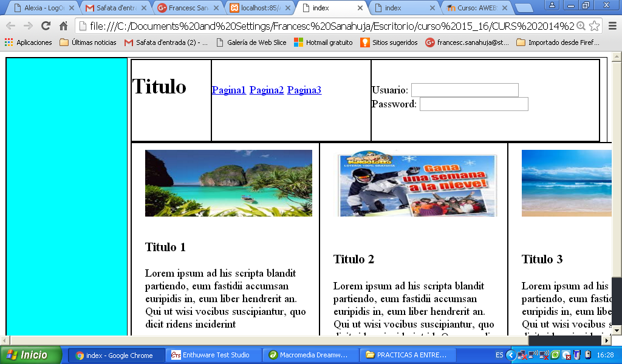Click the 16:28 taskbar clock
The width and height of the screenshot is (622, 364).
click(x=606, y=355)
